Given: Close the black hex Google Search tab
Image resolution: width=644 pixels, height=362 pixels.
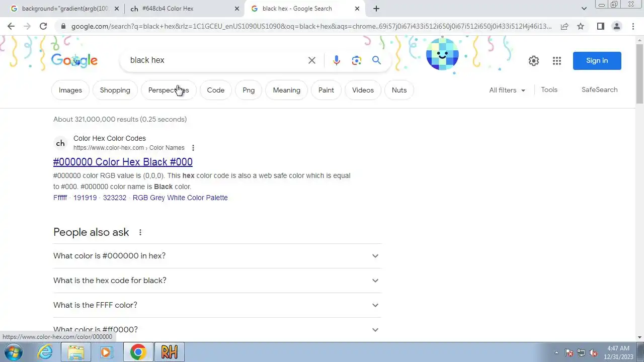Looking at the screenshot, I should tap(357, 9).
